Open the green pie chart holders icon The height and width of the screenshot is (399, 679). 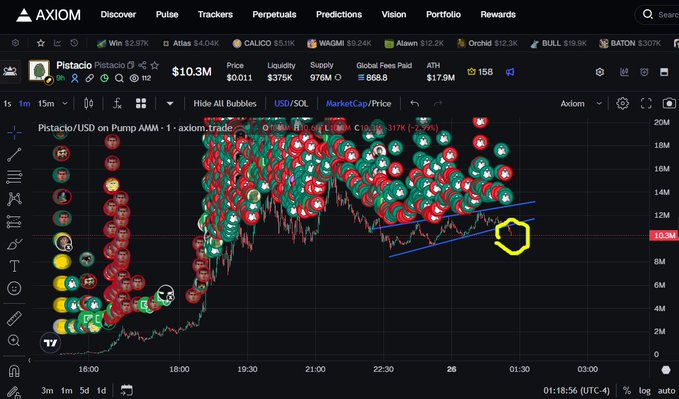click(104, 78)
